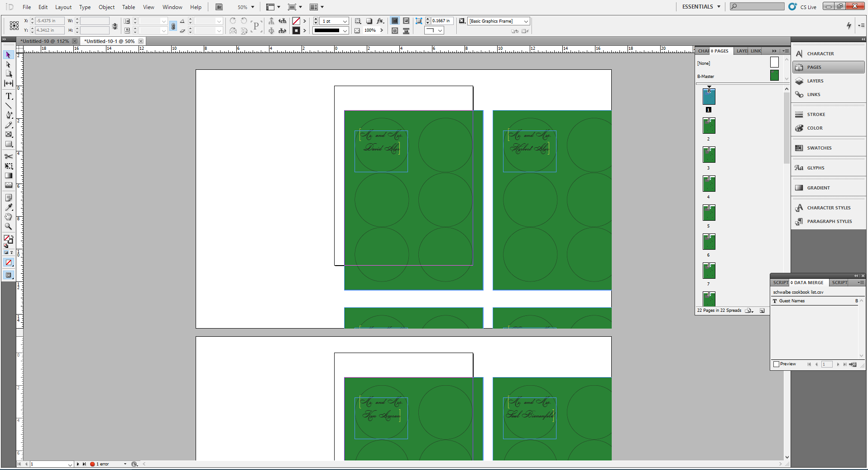
Task: Toggle wrap around bounding box option
Action: 406,21
